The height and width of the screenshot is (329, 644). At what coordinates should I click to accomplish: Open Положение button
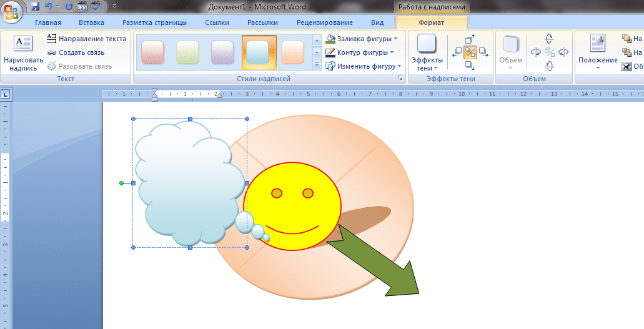pos(598,53)
